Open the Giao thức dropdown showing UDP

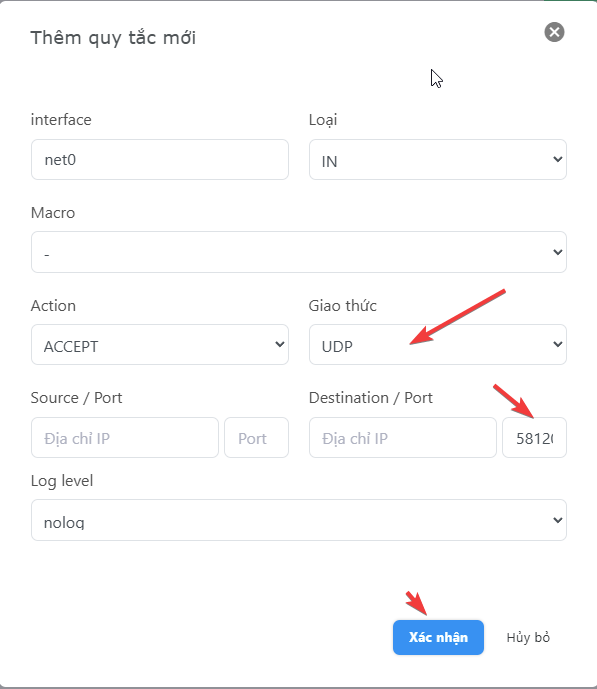point(438,344)
